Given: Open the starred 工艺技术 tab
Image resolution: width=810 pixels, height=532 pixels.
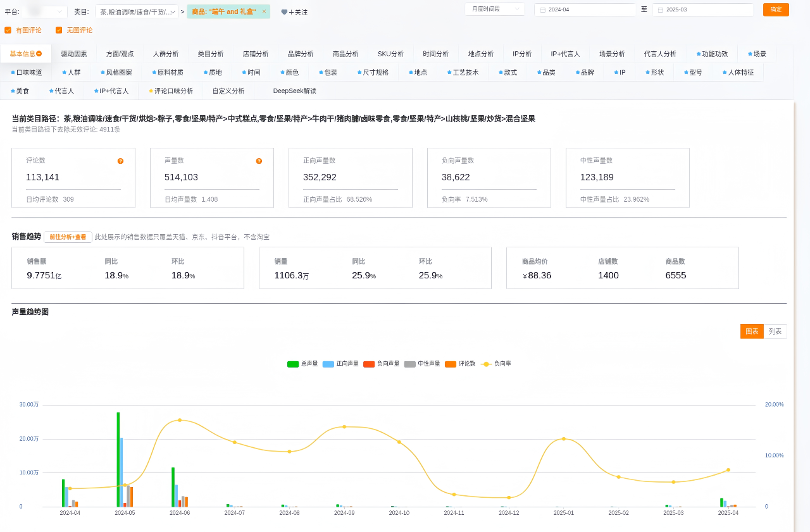Looking at the screenshot, I should tap(463, 72).
